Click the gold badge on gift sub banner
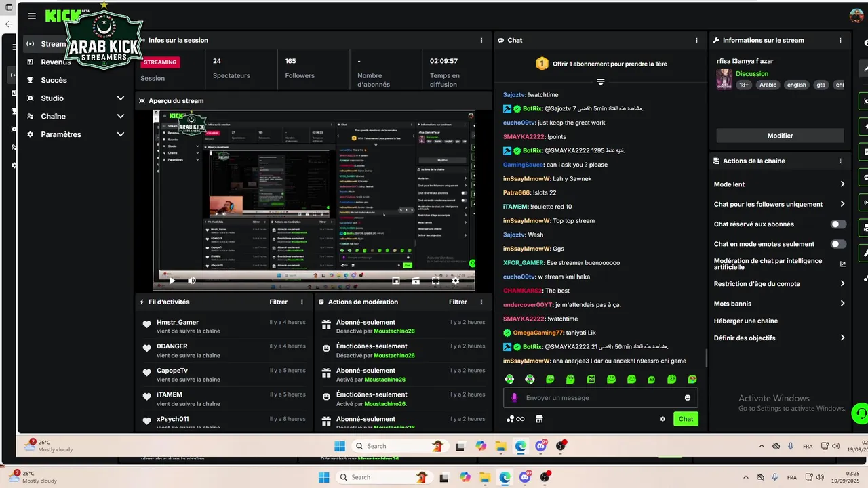Viewport: 868px width, 488px height. (541, 64)
